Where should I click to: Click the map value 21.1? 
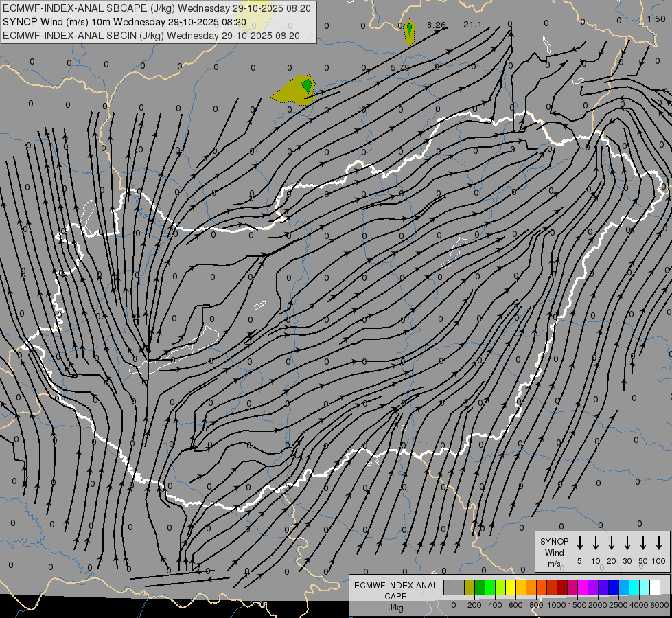point(472,25)
